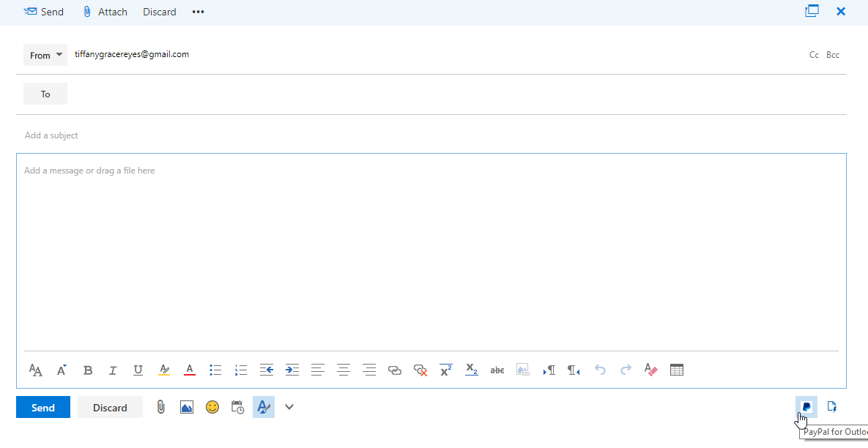The width and height of the screenshot is (868, 448).
Task: Show the Bcc field
Action: coord(833,55)
